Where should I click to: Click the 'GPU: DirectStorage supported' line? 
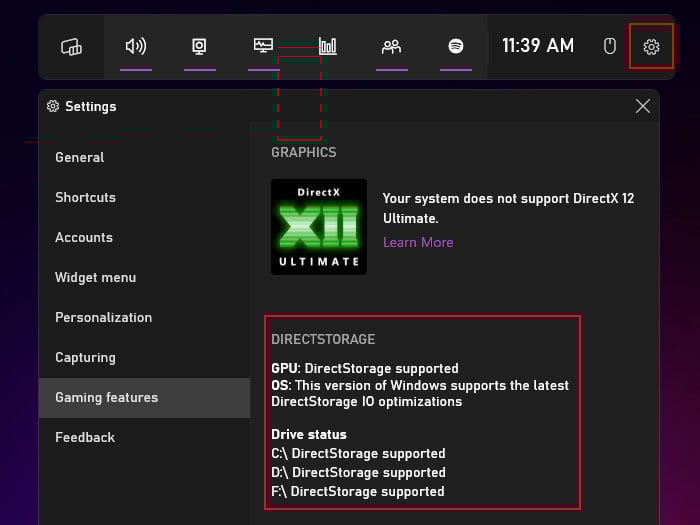[365, 368]
